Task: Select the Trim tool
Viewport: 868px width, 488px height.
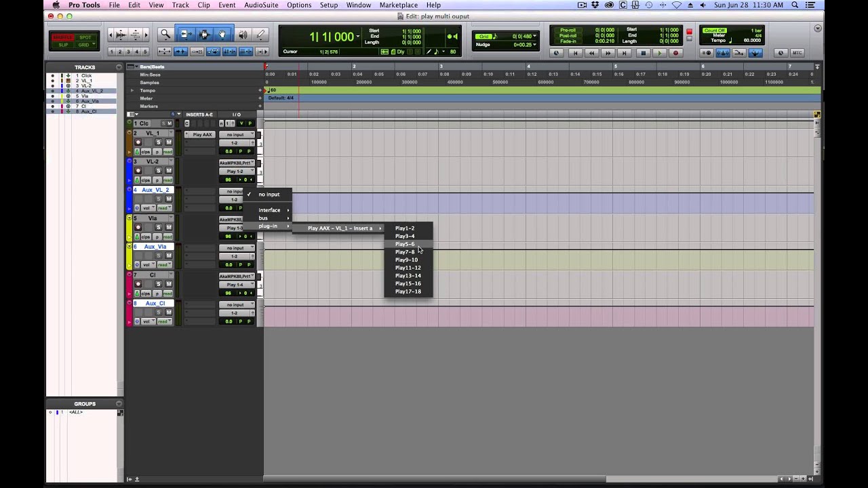Action: [185, 35]
